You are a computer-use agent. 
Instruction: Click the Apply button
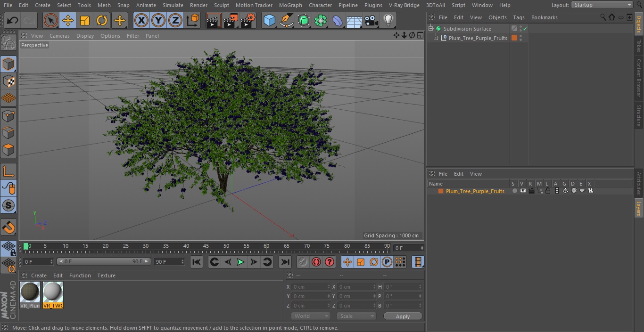coord(403,316)
